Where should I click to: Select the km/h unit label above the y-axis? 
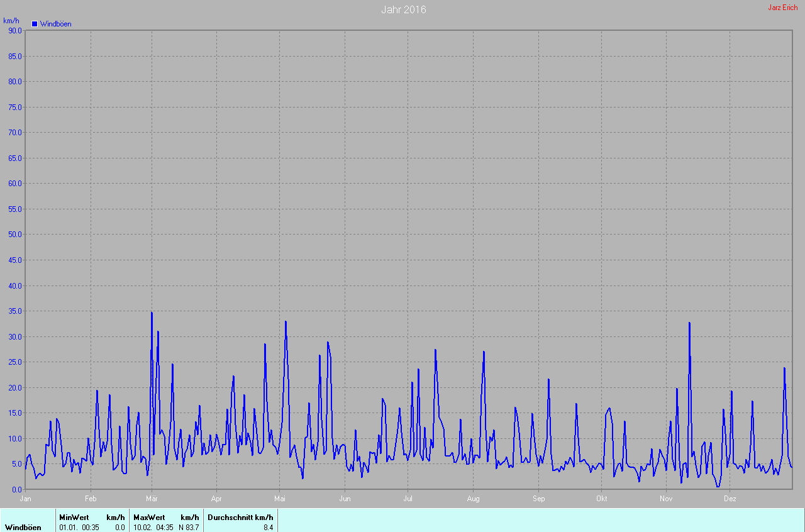click(11, 21)
